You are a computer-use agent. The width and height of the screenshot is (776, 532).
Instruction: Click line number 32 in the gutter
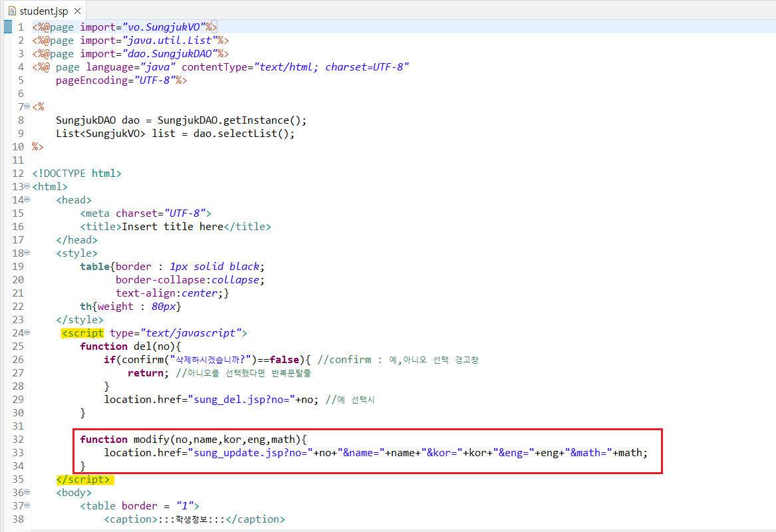coord(19,440)
